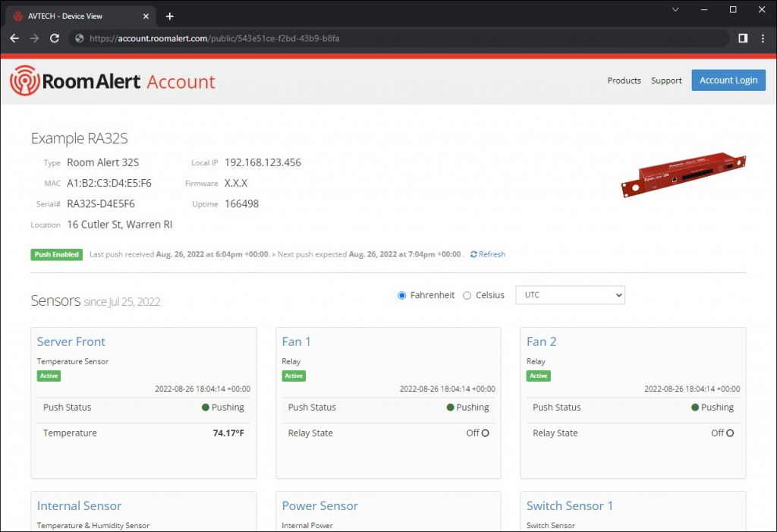This screenshot has width=777, height=532.
Task: Open a new tab with the plus icon
Action: point(169,15)
